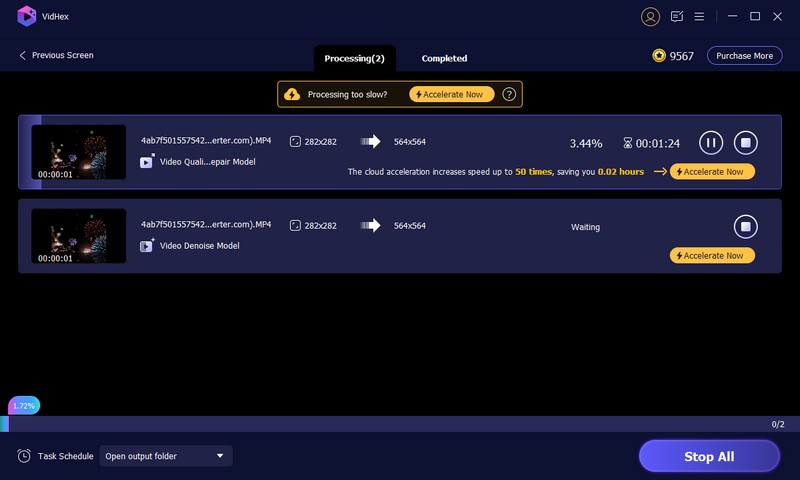This screenshot has width=800, height=480.
Task: Click the help question mark icon
Action: point(509,94)
